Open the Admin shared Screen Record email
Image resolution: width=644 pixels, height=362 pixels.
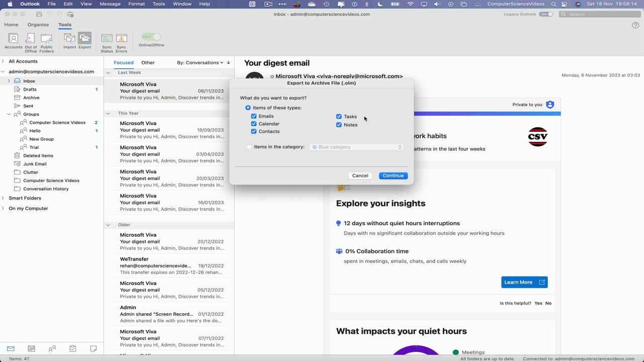point(169,314)
